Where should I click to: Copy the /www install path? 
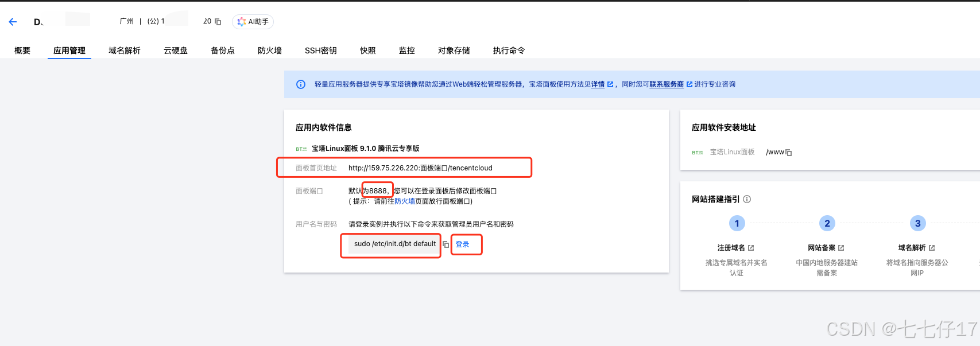[x=789, y=153]
